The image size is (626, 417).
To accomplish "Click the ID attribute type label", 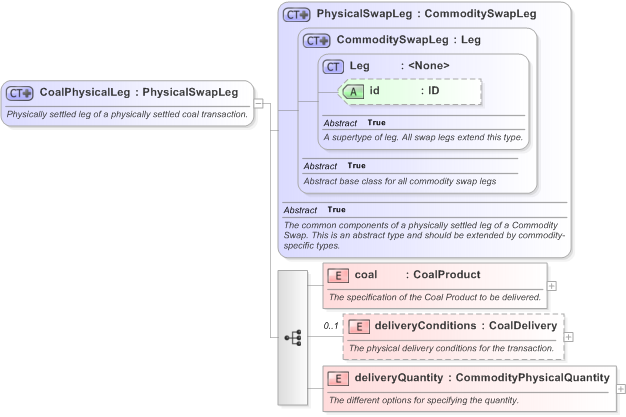I will pos(434,90).
